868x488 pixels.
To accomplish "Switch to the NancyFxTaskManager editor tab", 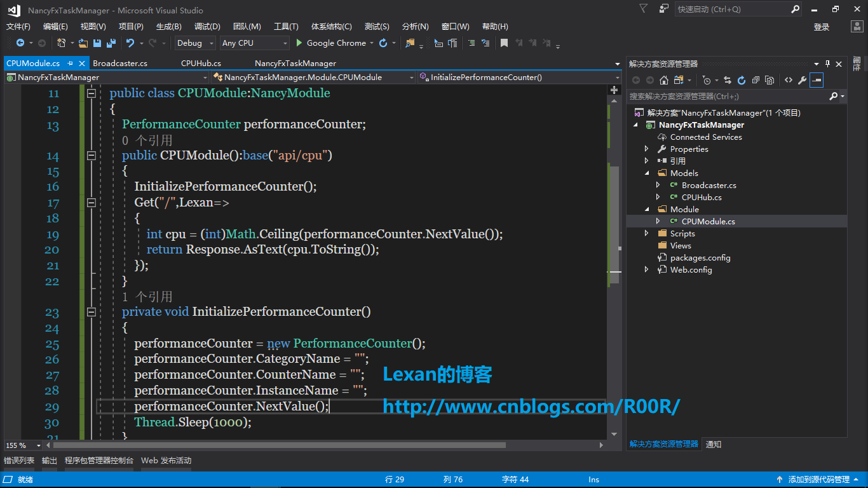I will pos(295,63).
